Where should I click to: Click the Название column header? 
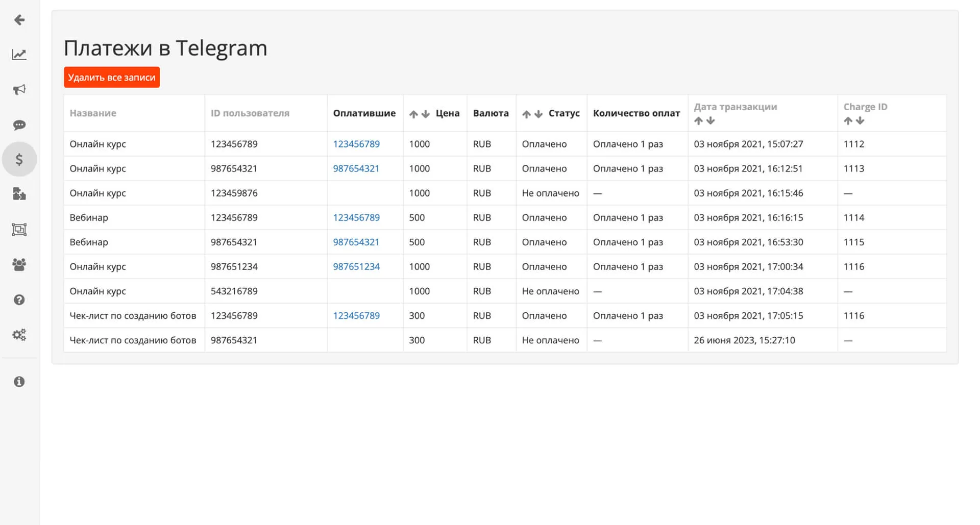coord(93,113)
